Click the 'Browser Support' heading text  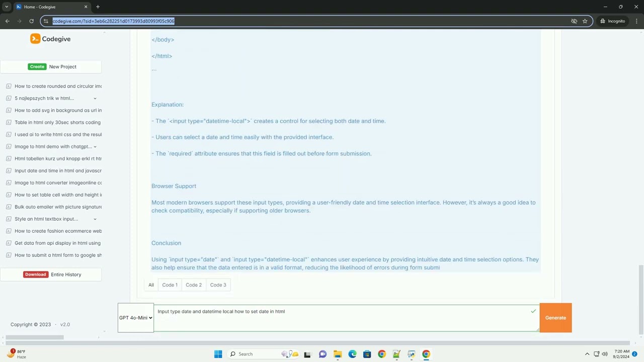[174, 186]
